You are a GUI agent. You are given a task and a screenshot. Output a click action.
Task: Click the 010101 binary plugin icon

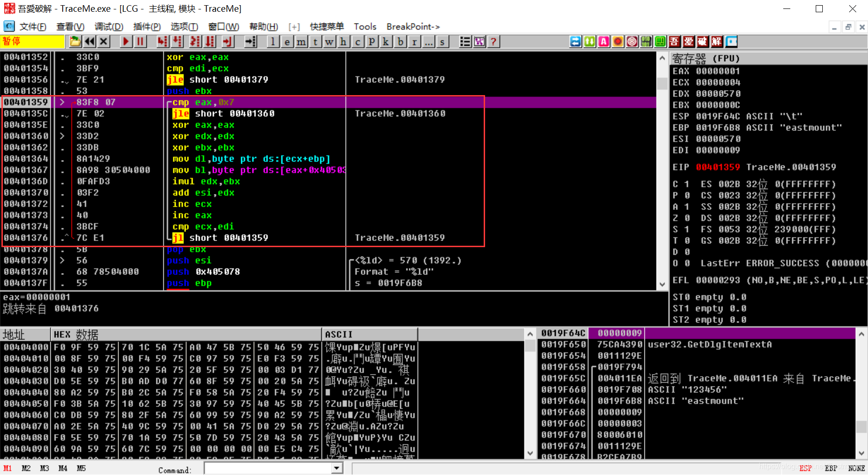click(646, 42)
